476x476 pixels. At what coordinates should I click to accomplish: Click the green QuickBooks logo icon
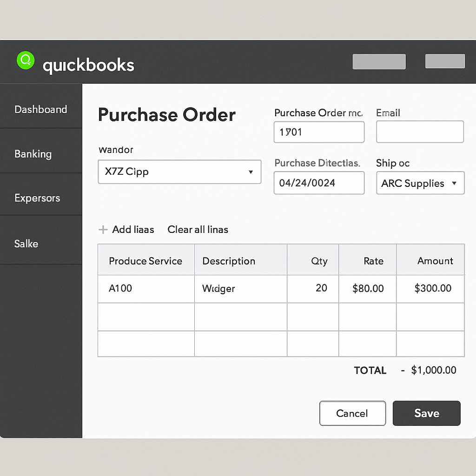coord(26,60)
